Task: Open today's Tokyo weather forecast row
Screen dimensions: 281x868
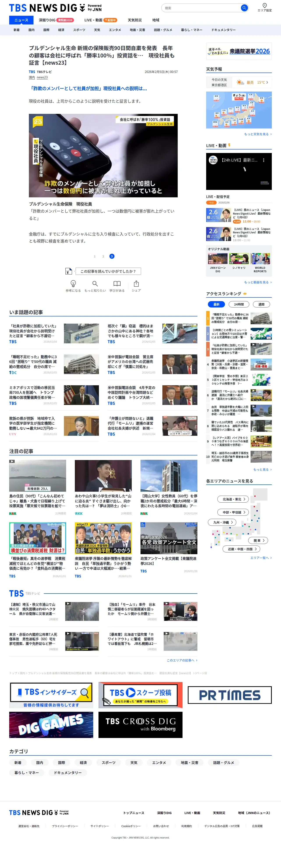Action: [x=239, y=82]
